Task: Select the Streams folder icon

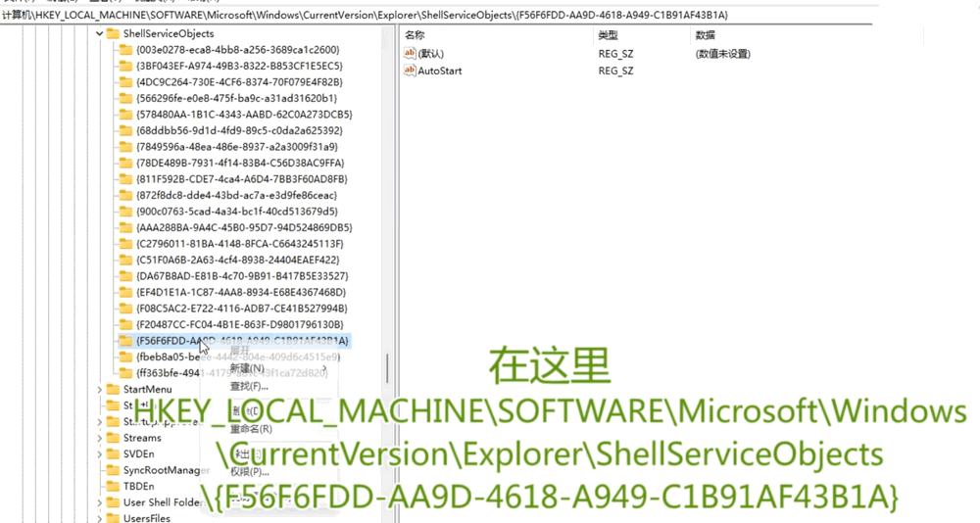Action: tap(113, 438)
